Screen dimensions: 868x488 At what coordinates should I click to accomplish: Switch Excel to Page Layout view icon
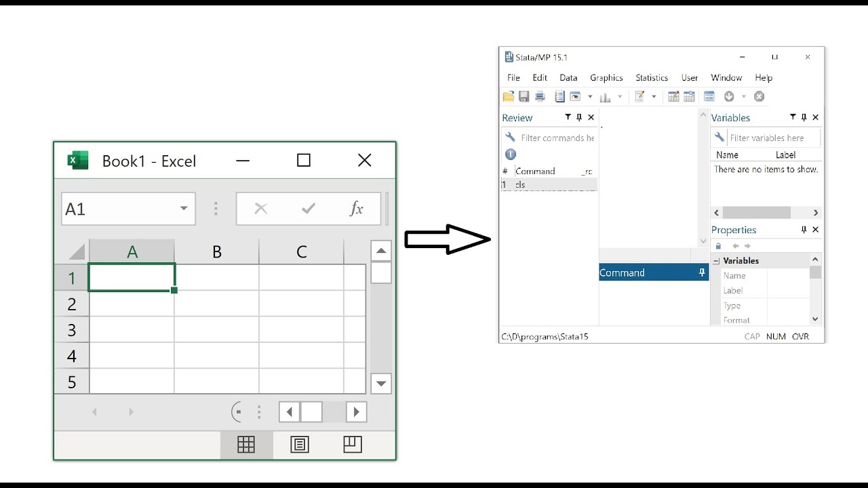[300, 445]
